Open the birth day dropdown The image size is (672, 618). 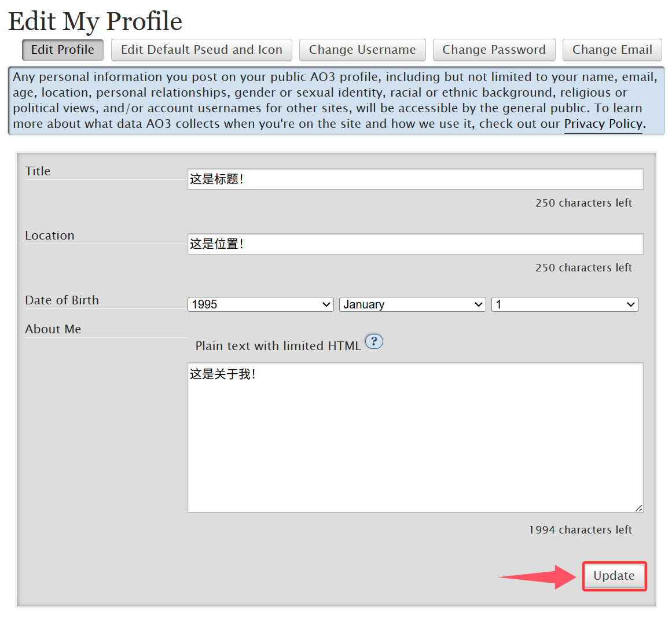tap(564, 304)
